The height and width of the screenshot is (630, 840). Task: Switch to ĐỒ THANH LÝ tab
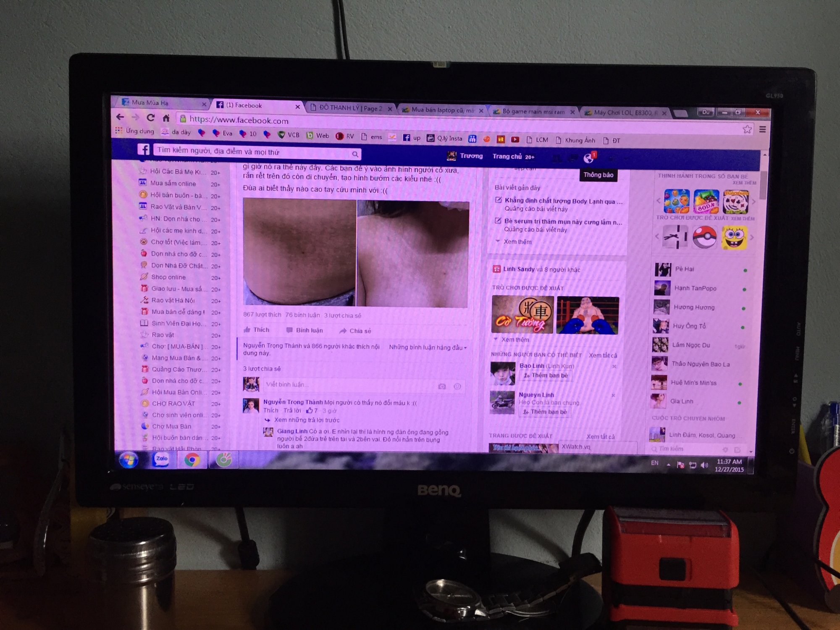point(350,108)
